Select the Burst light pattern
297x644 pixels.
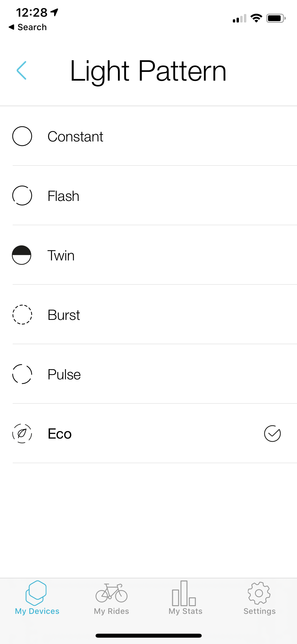click(64, 315)
